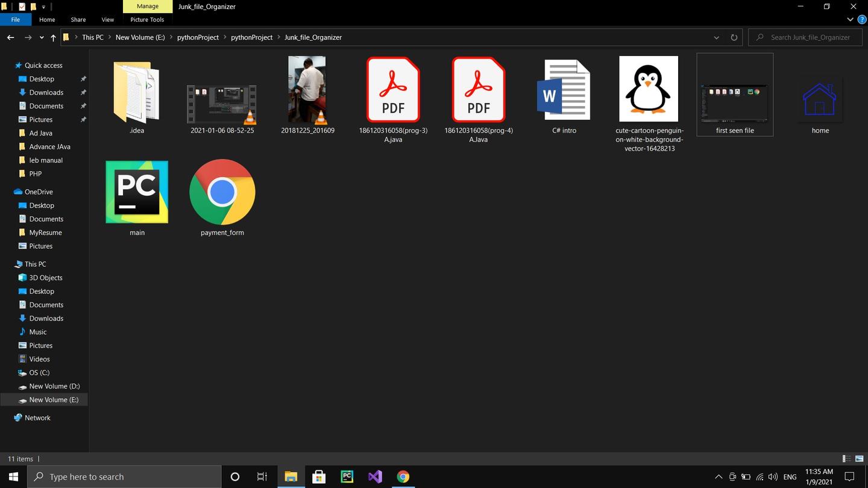Open Cortana from the taskbar

click(235, 477)
